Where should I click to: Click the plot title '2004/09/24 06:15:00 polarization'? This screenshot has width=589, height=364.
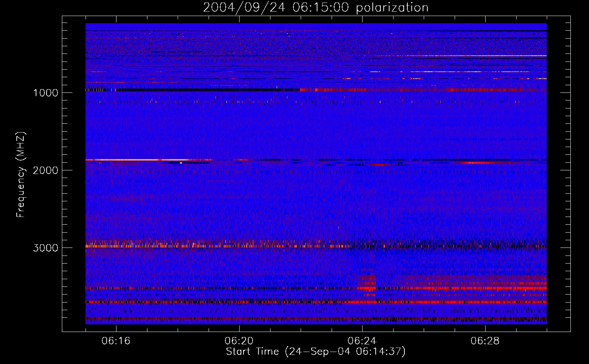316,8
